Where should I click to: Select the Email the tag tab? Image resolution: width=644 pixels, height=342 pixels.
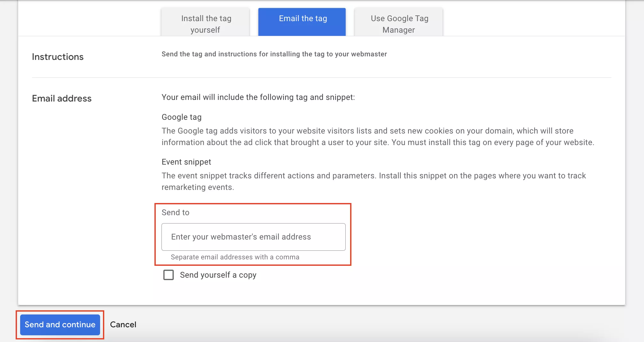(302, 22)
